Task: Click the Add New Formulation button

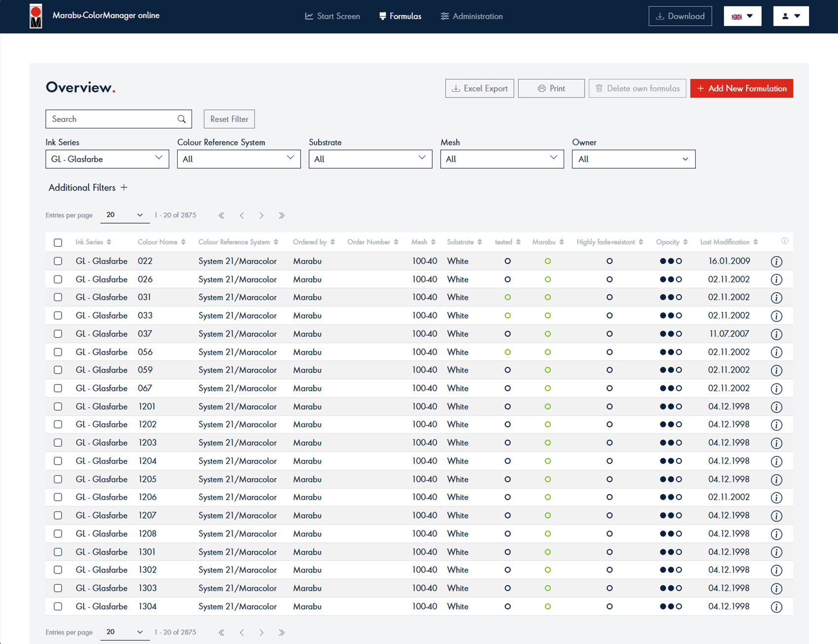Action: point(741,88)
